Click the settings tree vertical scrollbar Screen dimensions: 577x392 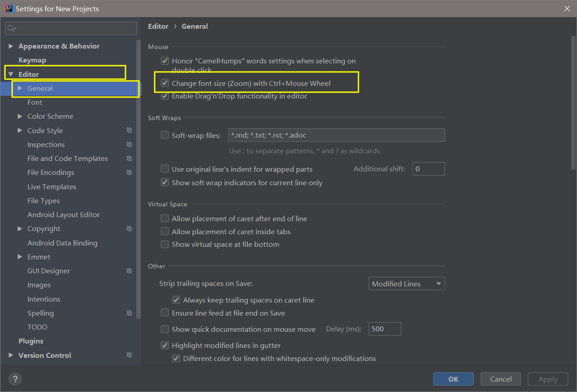139,179
